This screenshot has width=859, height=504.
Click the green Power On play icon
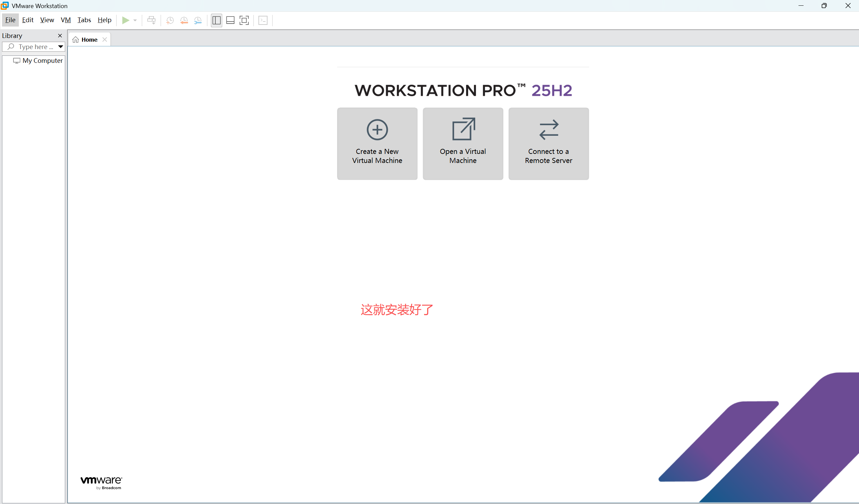point(125,20)
